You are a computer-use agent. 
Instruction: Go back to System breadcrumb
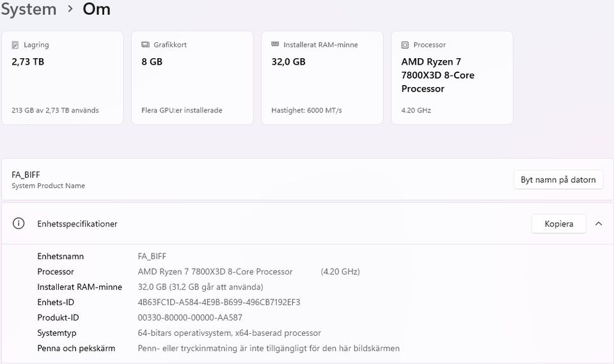pyautogui.click(x=28, y=10)
